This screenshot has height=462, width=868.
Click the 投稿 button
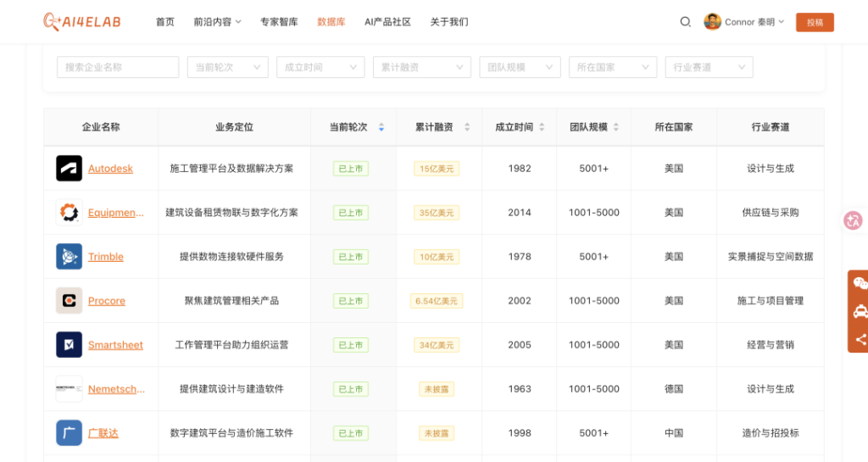pyautogui.click(x=815, y=22)
